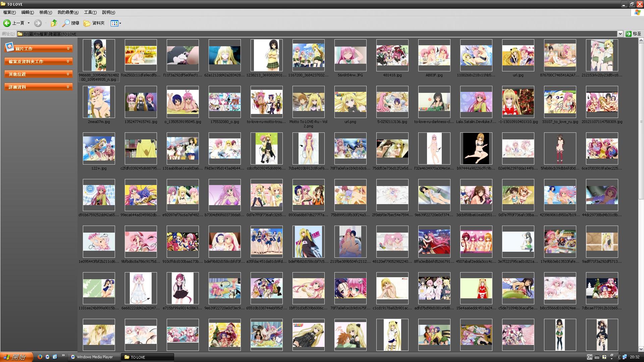
Task: Open the view mode dropdown
Action: tap(116, 23)
